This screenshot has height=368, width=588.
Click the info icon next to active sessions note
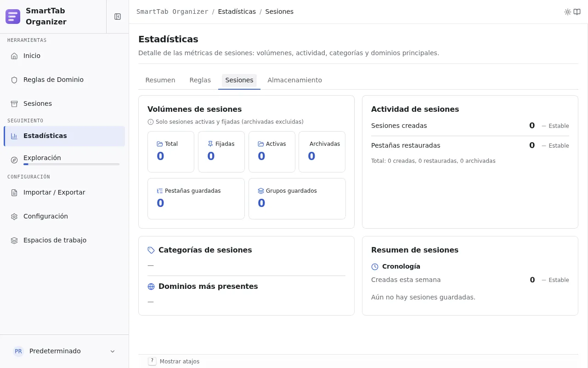[x=151, y=122]
